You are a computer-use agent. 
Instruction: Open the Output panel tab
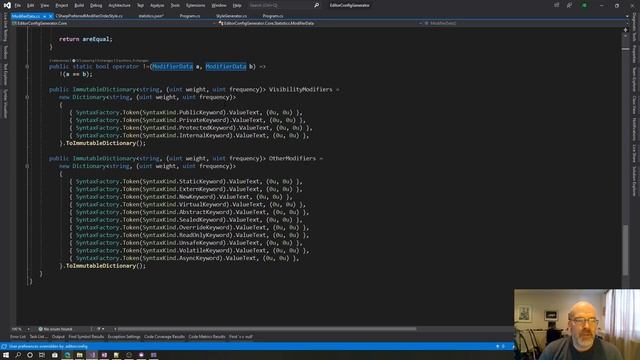click(x=58, y=337)
